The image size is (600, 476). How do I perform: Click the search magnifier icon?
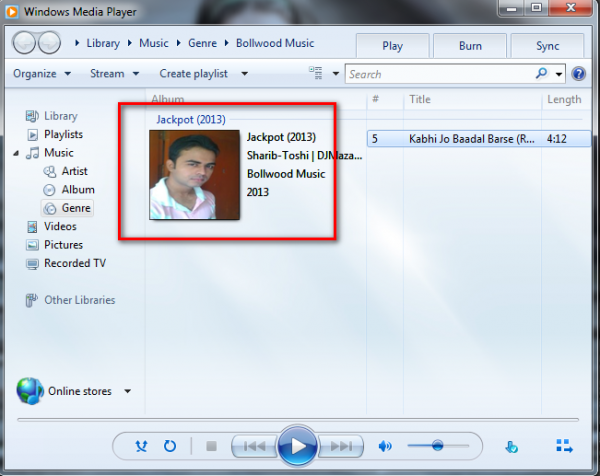[541, 73]
